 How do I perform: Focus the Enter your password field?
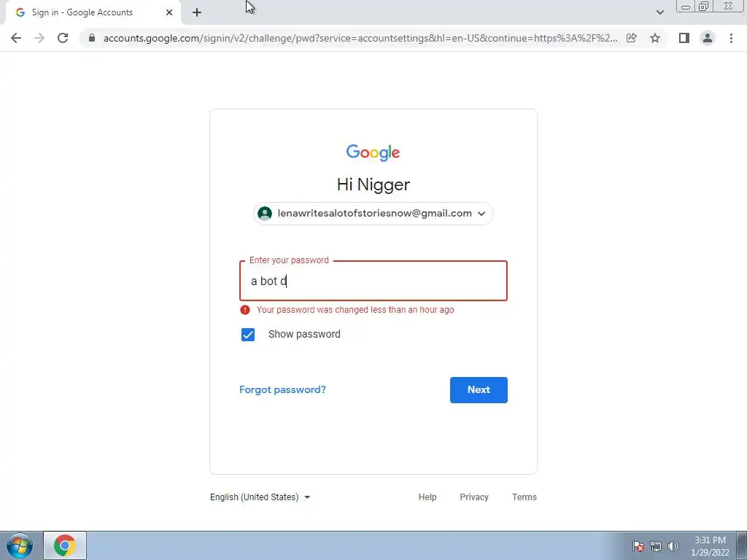point(373,281)
